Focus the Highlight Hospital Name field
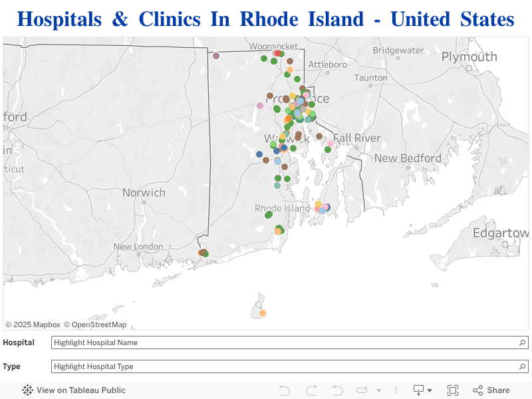The width and height of the screenshot is (532, 399). tap(290, 342)
